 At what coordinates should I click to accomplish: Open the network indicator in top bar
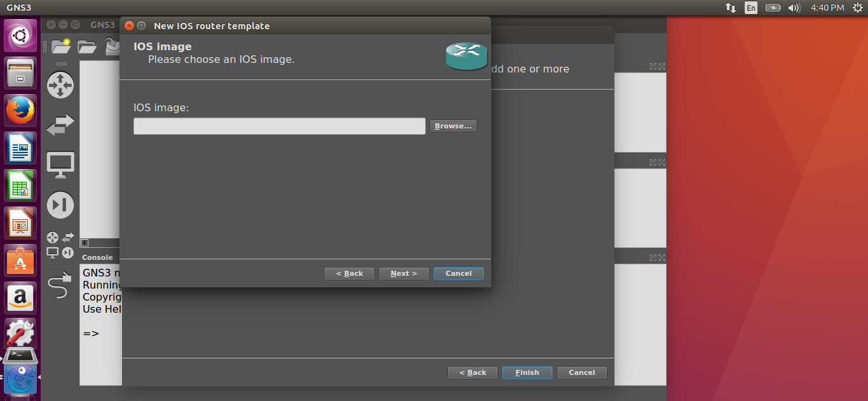(x=731, y=8)
